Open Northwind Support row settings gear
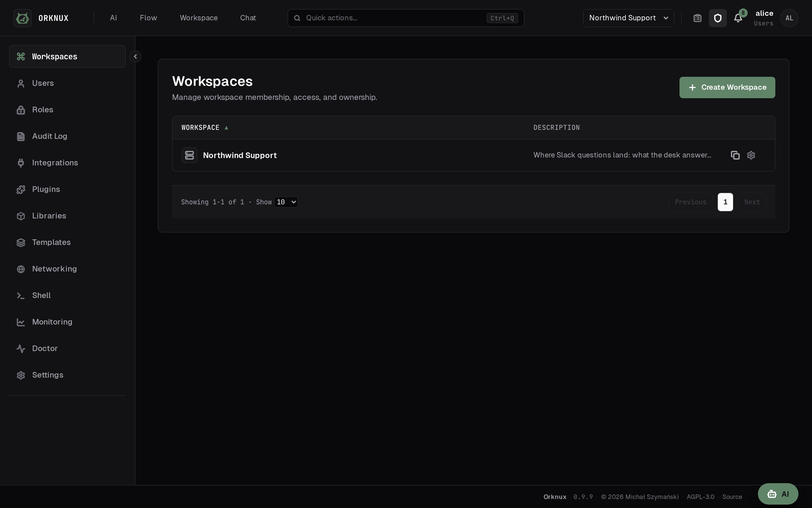 pyautogui.click(x=751, y=155)
